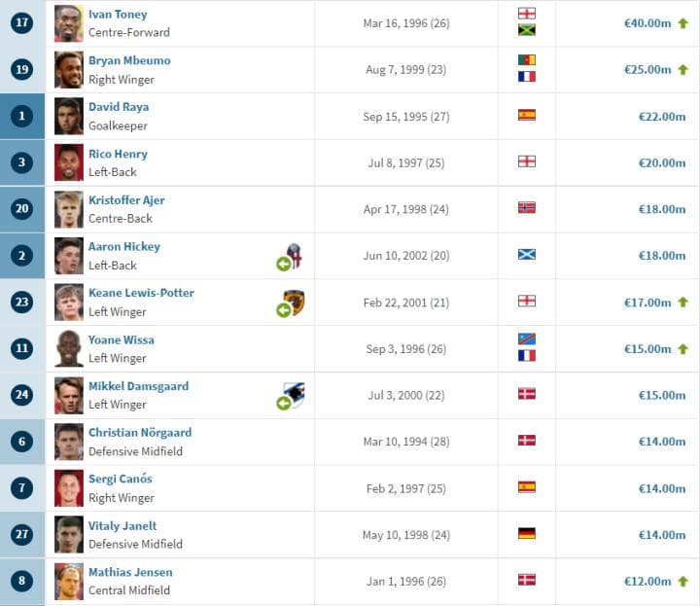This screenshot has height=606, width=700.
Task: Click green up arrow next to €17.00m
Action: click(x=683, y=303)
